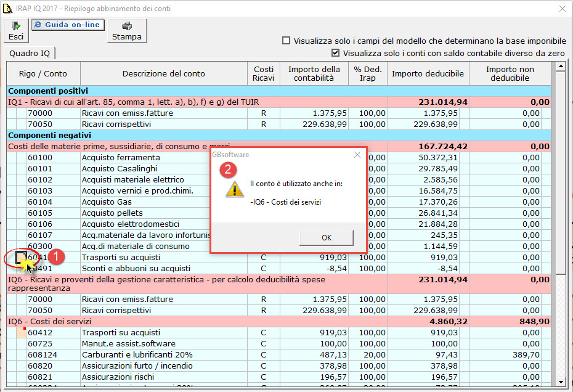Click the 'Descrizione del conto' column header
This screenshot has width=573, height=392.
point(164,73)
